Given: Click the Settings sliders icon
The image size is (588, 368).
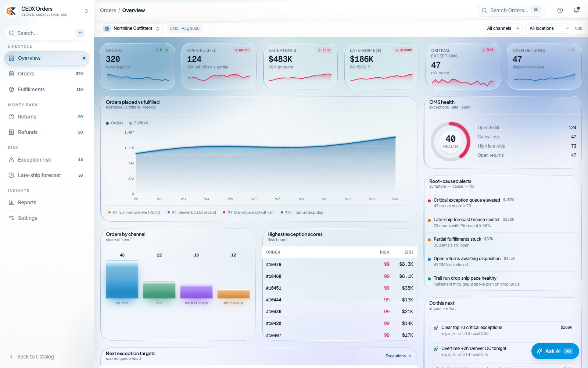Looking at the screenshot, I should coord(11,218).
